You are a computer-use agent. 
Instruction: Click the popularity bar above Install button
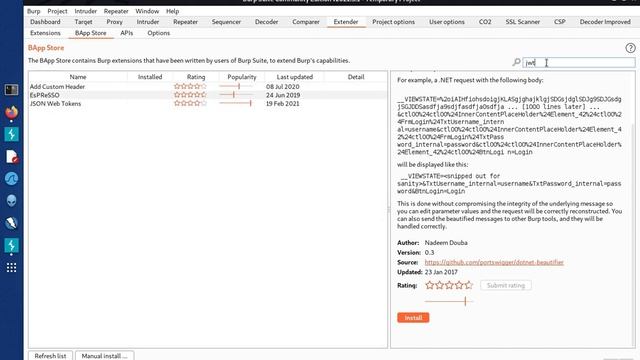(x=449, y=301)
